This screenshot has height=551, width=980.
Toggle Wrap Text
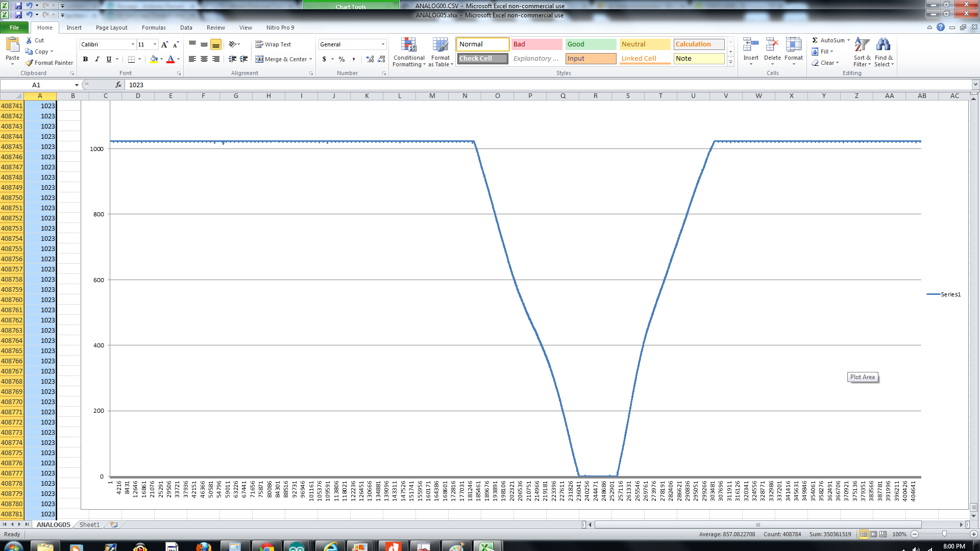[x=273, y=44]
